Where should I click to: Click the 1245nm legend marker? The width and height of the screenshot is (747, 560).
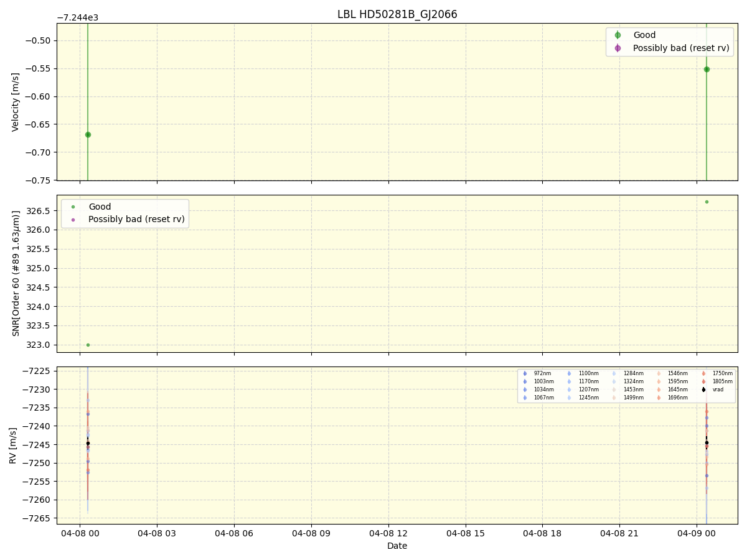(x=569, y=398)
